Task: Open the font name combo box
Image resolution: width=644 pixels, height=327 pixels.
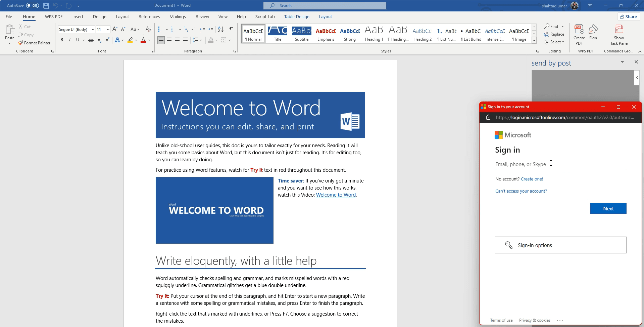Action: (x=77, y=30)
